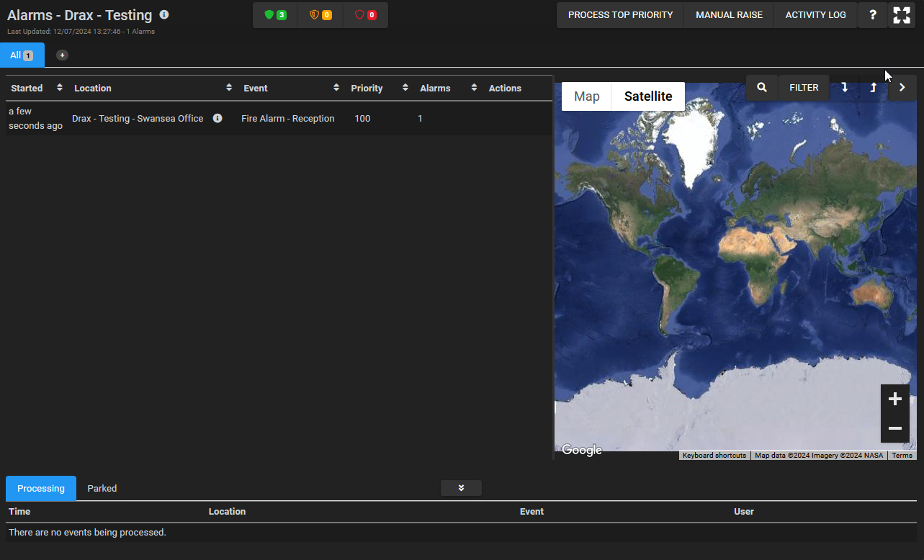The image size is (924, 560).
Task: Click info icon next to Swansea Office location
Action: pyautogui.click(x=217, y=118)
